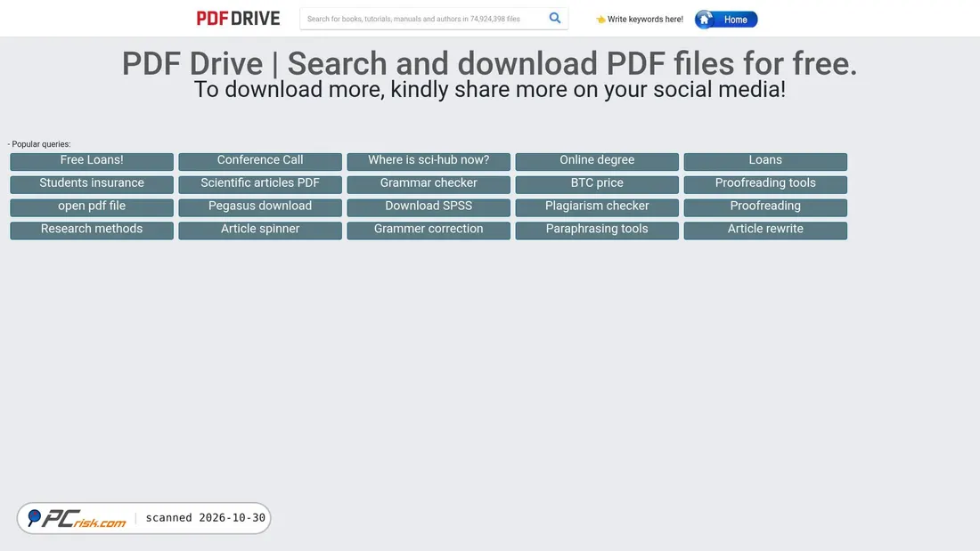Open the Article rewrite query

[765, 231]
